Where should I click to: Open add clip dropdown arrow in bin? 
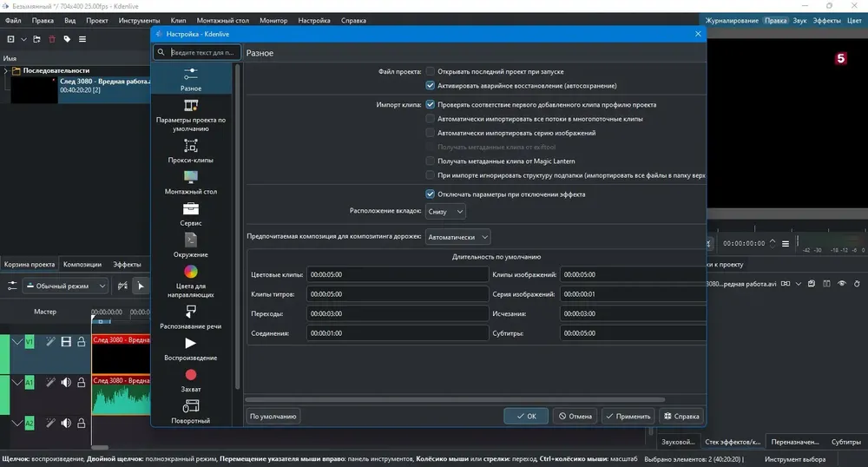point(23,39)
